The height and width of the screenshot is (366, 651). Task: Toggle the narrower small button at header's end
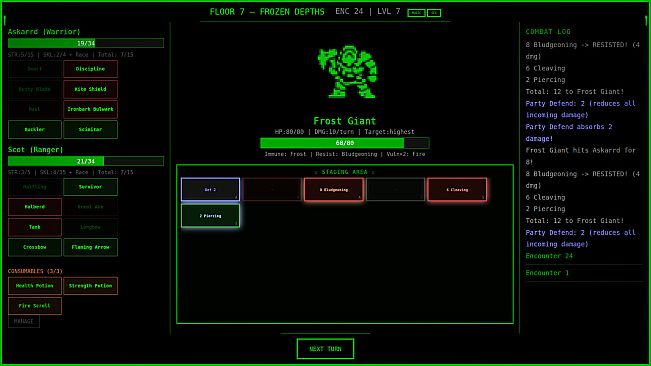[x=434, y=13]
